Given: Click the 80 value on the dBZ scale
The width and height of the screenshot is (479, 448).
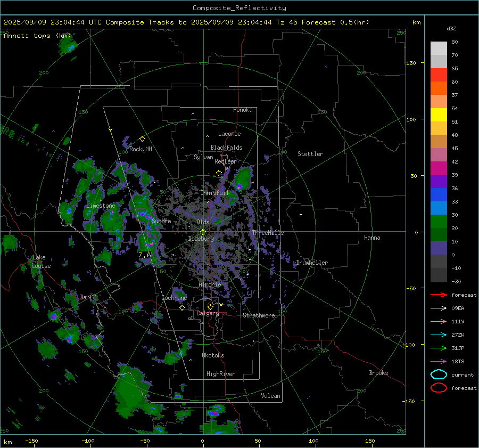Looking at the screenshot, I should click(455, 42).
